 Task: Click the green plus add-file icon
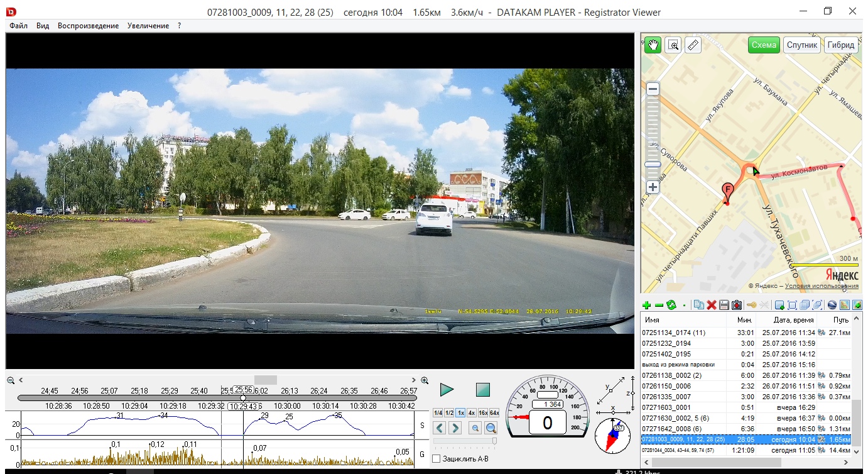pyautogui.click(x=647, y=306)
